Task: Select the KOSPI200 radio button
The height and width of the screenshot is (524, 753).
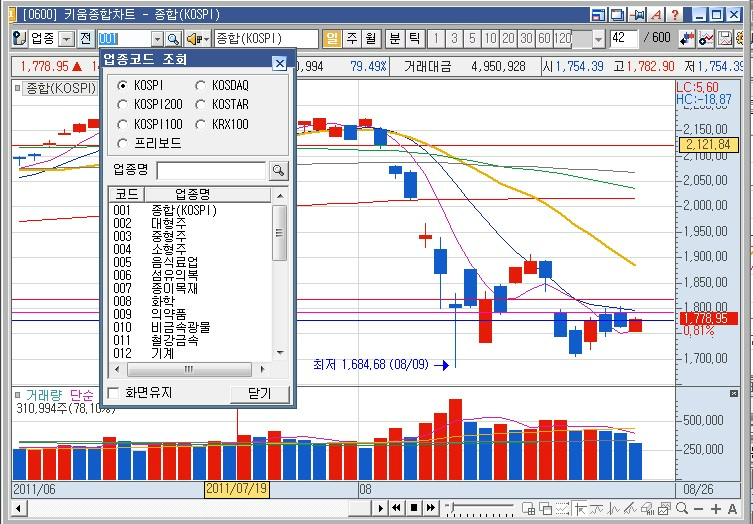Action: click(x=122, y=105)
